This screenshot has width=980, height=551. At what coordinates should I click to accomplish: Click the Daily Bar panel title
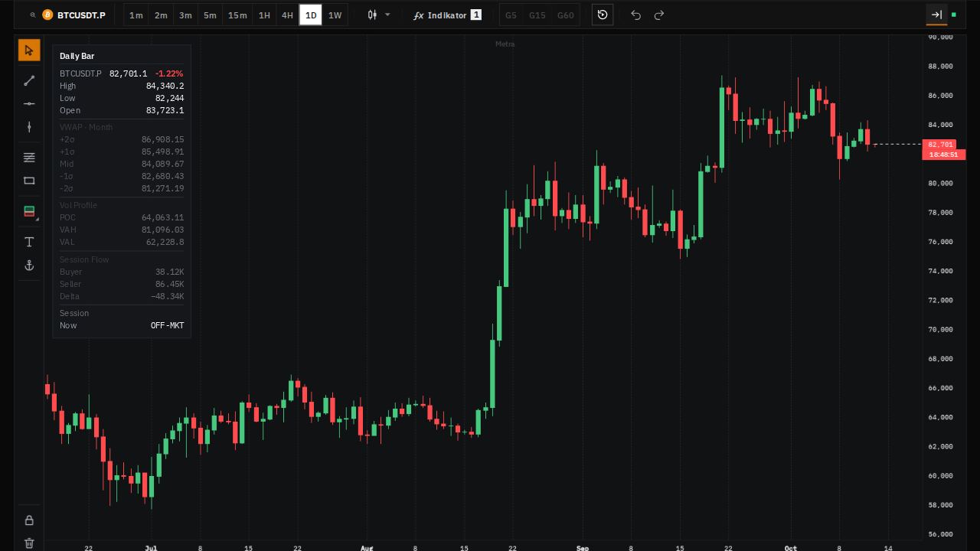point(77,56)
